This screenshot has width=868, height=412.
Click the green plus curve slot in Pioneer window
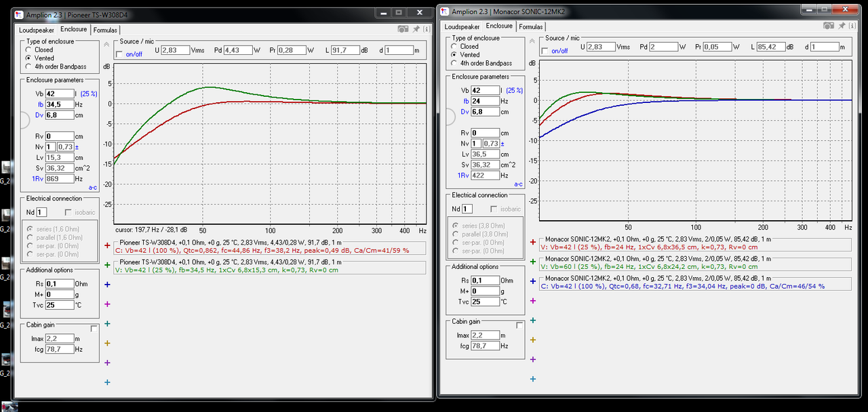107,265
